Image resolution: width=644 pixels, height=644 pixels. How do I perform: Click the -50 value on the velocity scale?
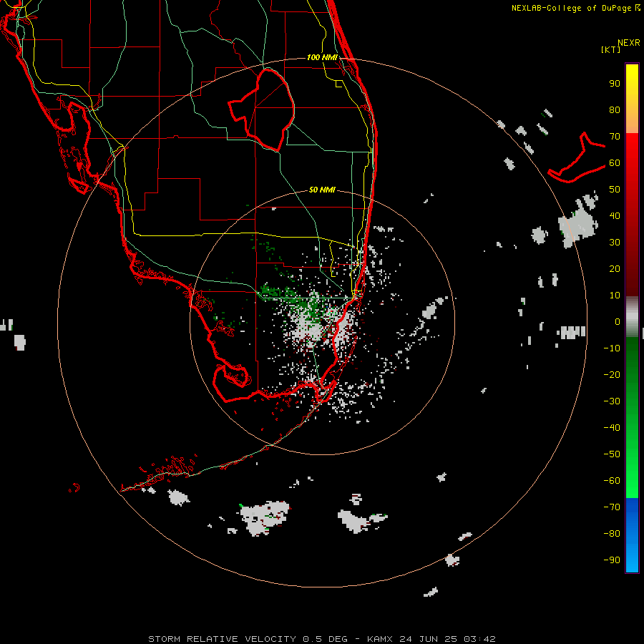coord(612,454)
